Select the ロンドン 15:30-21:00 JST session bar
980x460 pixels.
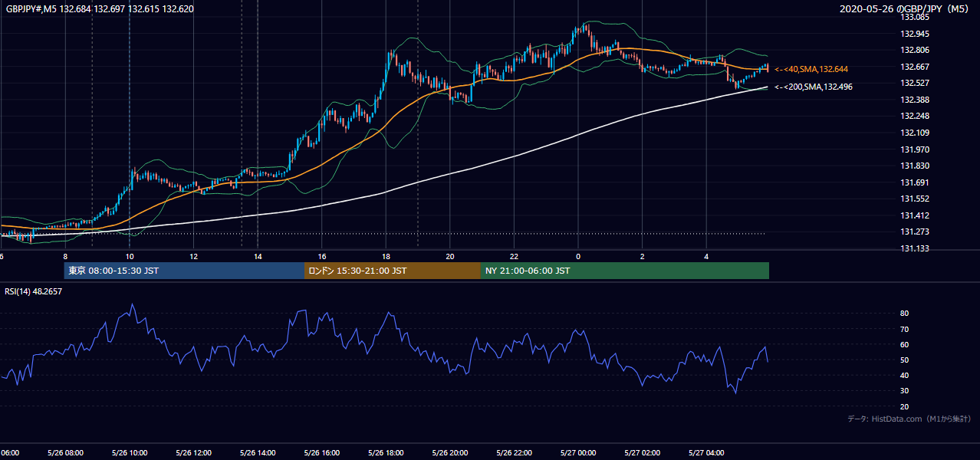coord(393,271)
